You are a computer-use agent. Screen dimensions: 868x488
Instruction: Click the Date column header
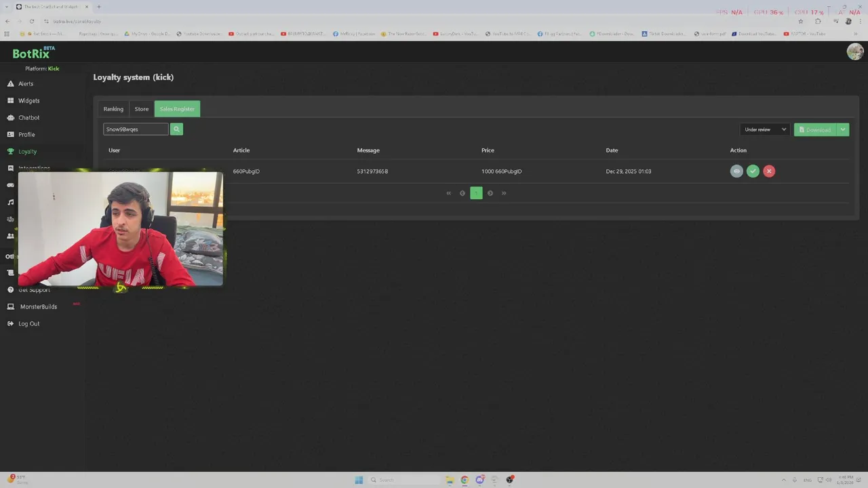pyautogui.click(x=612, y=150)
